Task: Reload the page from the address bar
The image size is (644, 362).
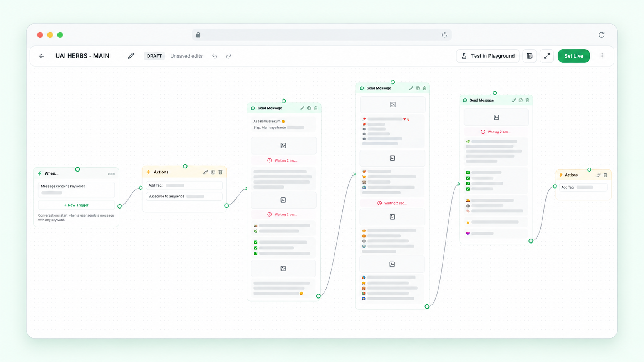Action: (x=444, y=35)
